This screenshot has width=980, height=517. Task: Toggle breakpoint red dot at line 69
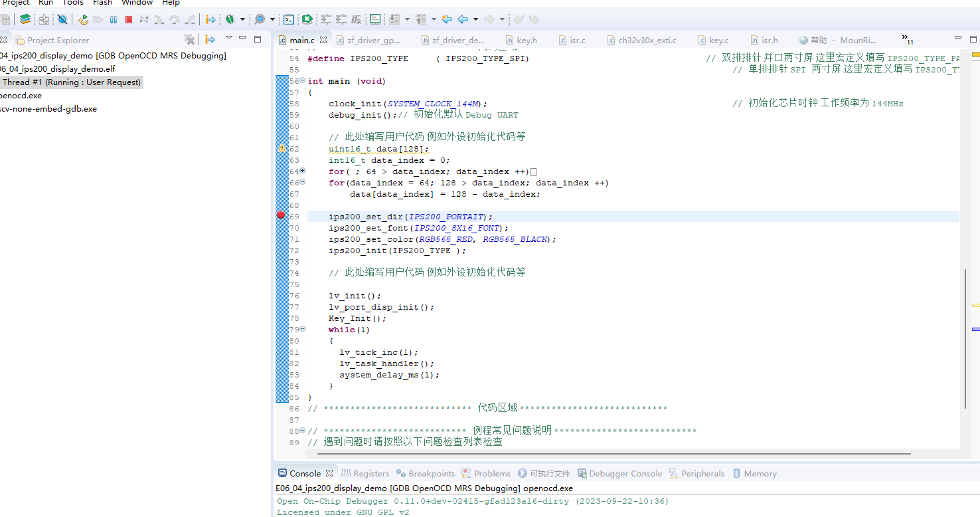281,215
